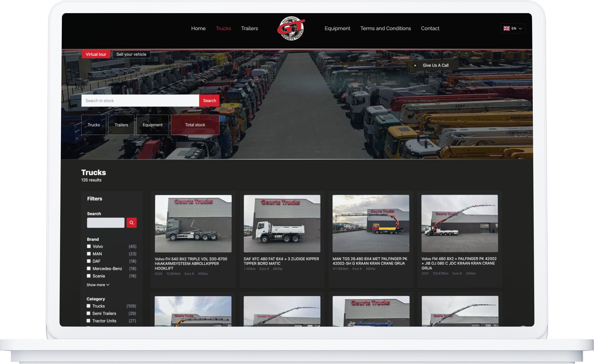The image size is (594, 364).
Task: Click the Trucks category count (108)
Action: [x=131, y=306]
